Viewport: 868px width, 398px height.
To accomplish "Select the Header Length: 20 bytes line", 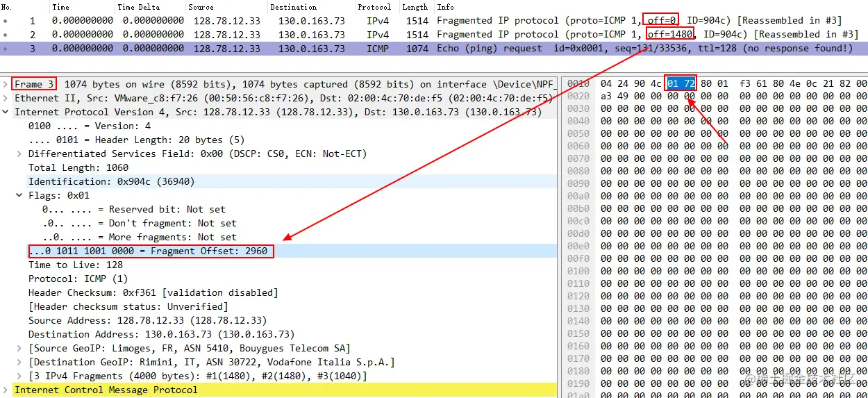I will point(137,140).
